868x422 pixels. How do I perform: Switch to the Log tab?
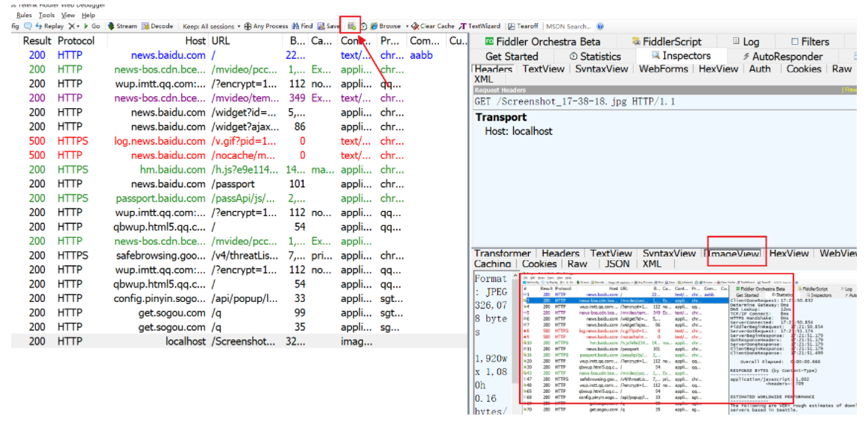coord(746,42)
